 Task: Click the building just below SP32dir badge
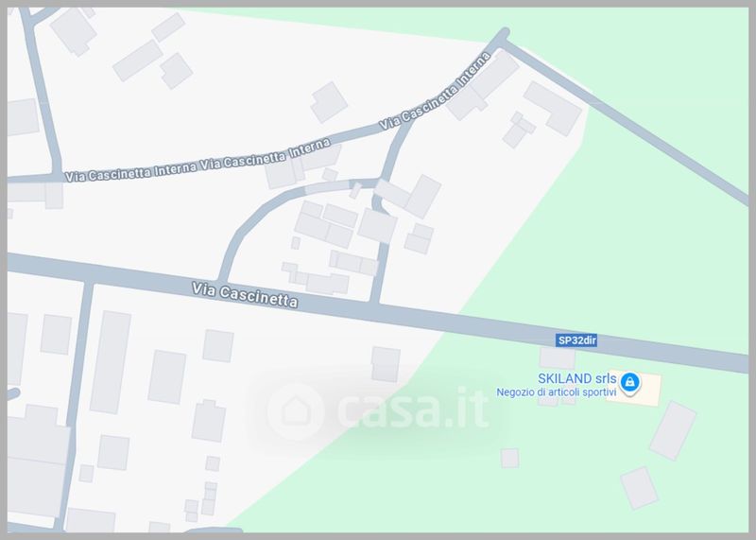click(558, 357)
